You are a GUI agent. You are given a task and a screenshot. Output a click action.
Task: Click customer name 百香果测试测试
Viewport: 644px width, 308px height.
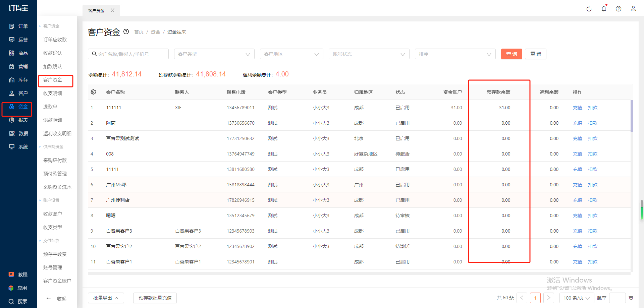click(122, 138)
